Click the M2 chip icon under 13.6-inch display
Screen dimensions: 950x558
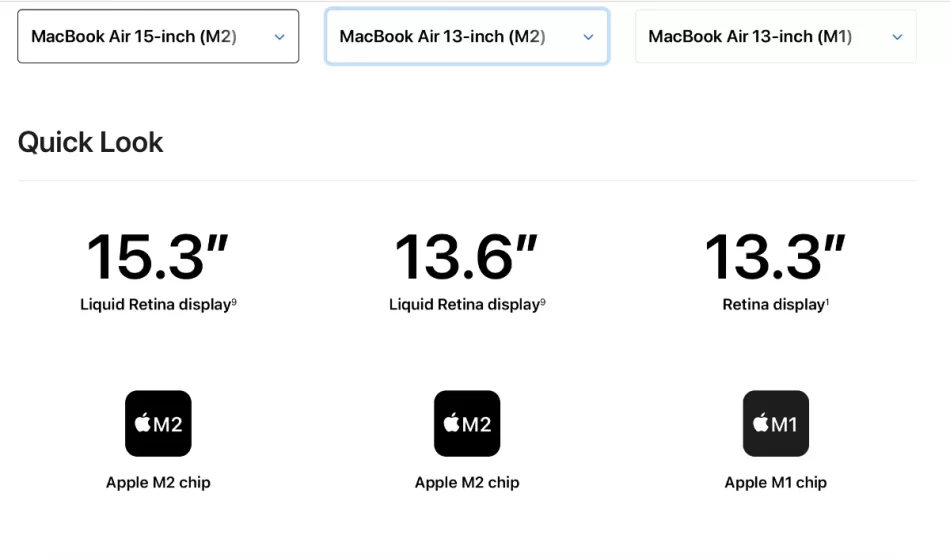[x=467, y=423]
